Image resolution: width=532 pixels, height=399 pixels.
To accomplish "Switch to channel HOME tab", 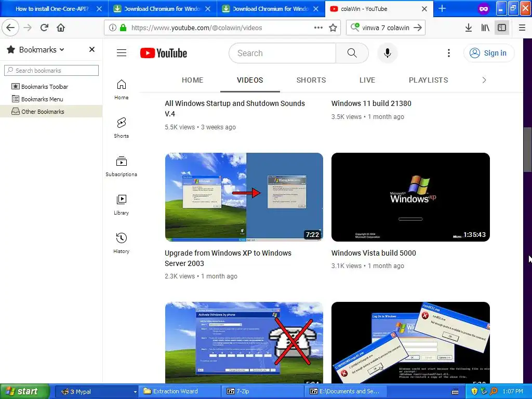I will (192, 80).
